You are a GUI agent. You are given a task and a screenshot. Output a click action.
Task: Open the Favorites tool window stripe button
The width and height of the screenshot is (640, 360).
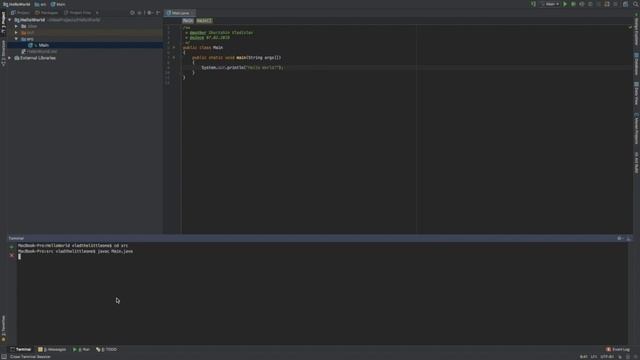pyautogui.click(x=3, y=328)
